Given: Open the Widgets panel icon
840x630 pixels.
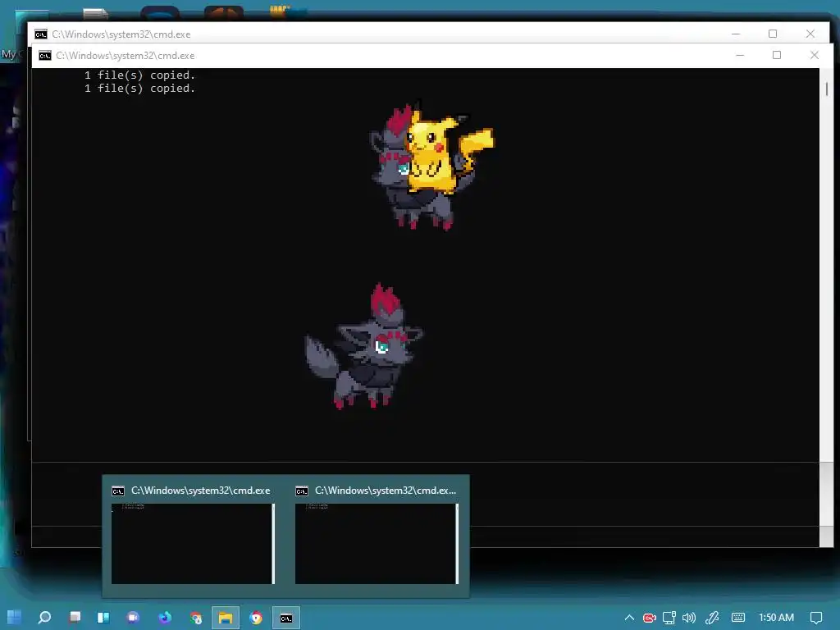Looking at the screenshot, I should click(x=103, y=617).
